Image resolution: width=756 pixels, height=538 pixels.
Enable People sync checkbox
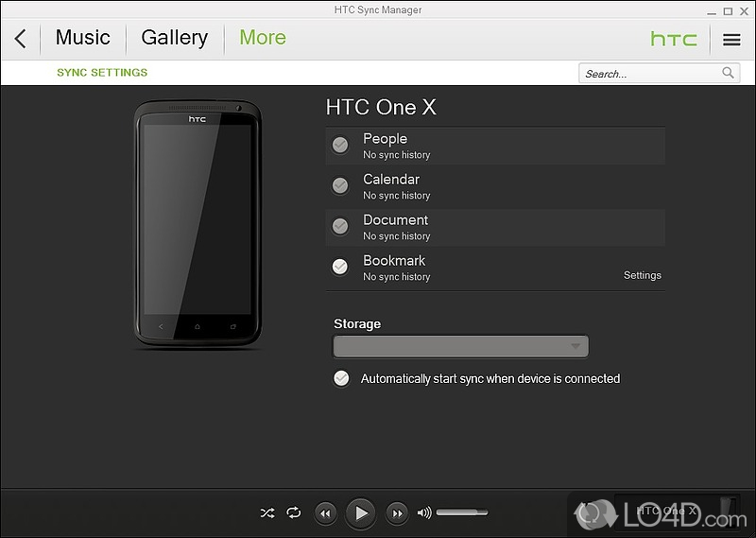(340, 145)
